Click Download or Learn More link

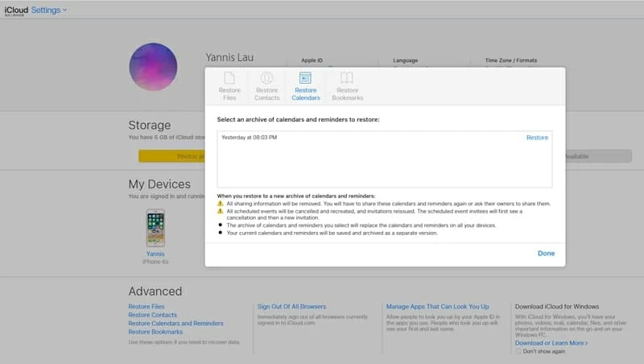(551, 343)
